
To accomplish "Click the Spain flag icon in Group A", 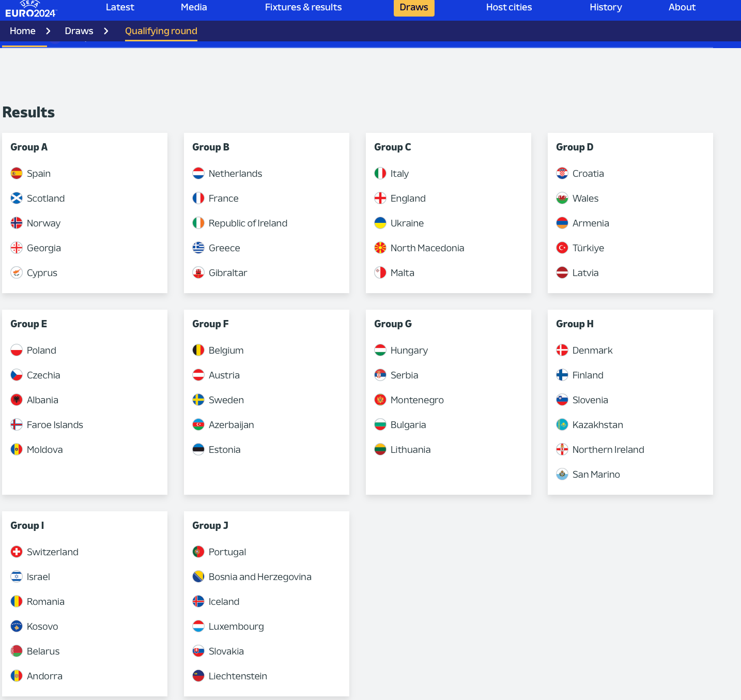I will tap(16, 173).
